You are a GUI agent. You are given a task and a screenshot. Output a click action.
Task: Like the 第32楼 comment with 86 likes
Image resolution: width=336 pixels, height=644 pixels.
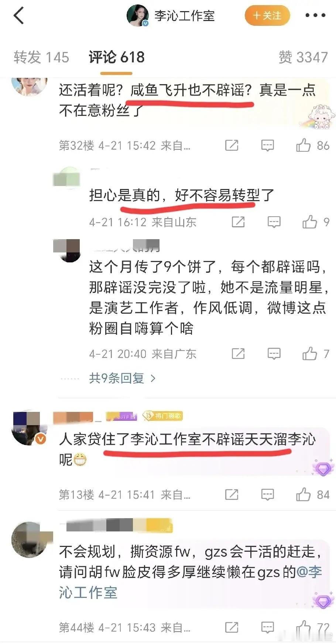tap(312, 145)
